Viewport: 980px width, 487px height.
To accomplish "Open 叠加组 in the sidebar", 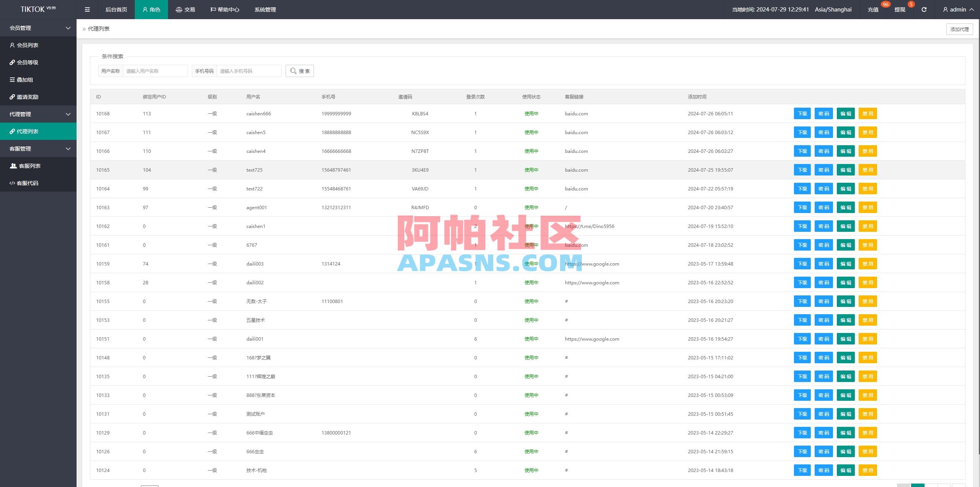I will click(x=26, y=79).
